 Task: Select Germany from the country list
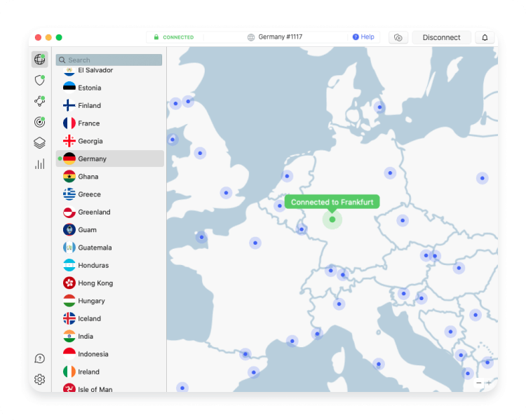110,158
